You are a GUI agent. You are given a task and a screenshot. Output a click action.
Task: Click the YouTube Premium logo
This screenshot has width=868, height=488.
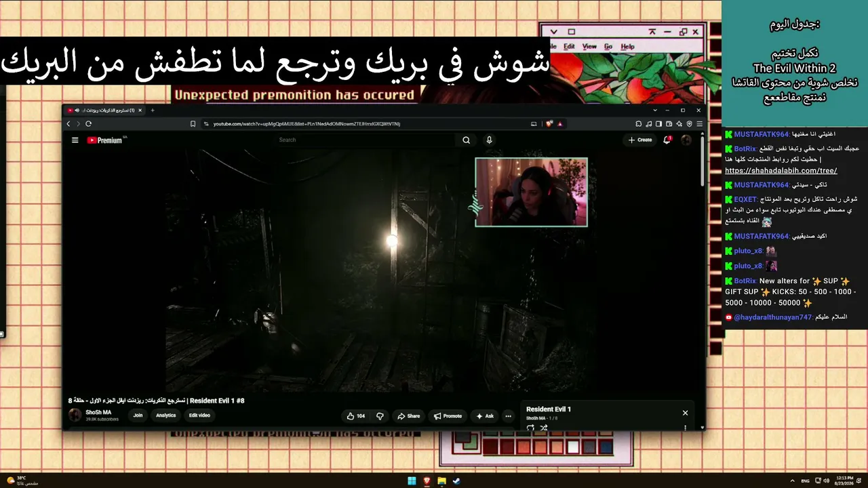[x=105, y=140]
